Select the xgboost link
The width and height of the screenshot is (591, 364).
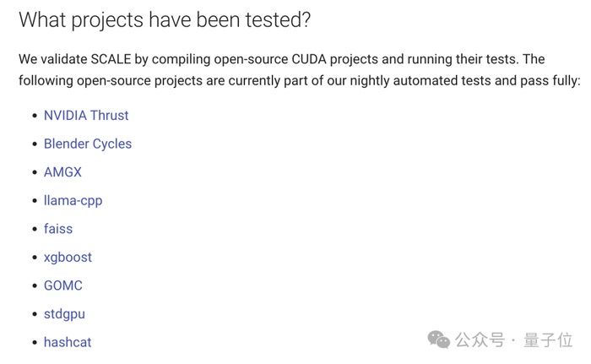(68, 258)
